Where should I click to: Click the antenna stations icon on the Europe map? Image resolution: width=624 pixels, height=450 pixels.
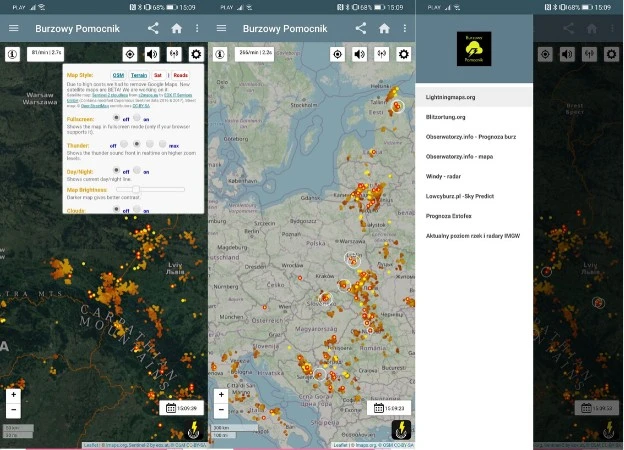pyautogui.click(x=381, y=54)
